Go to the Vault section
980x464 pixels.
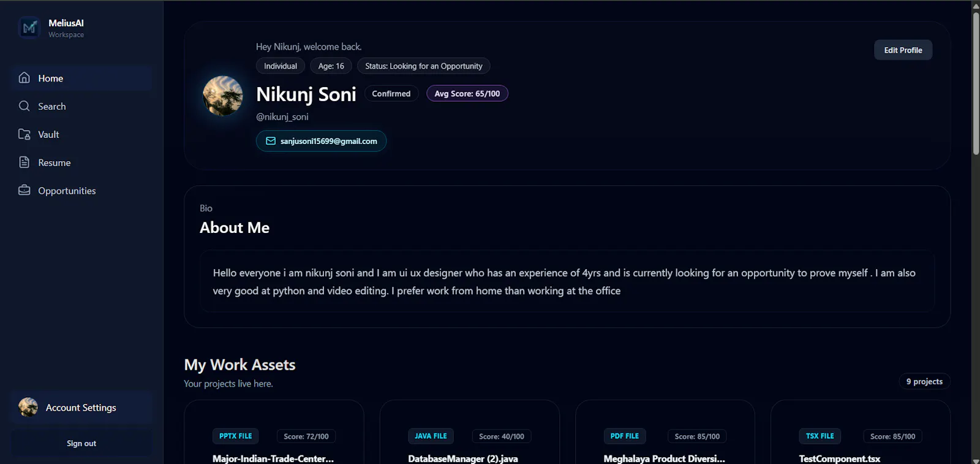81,134
